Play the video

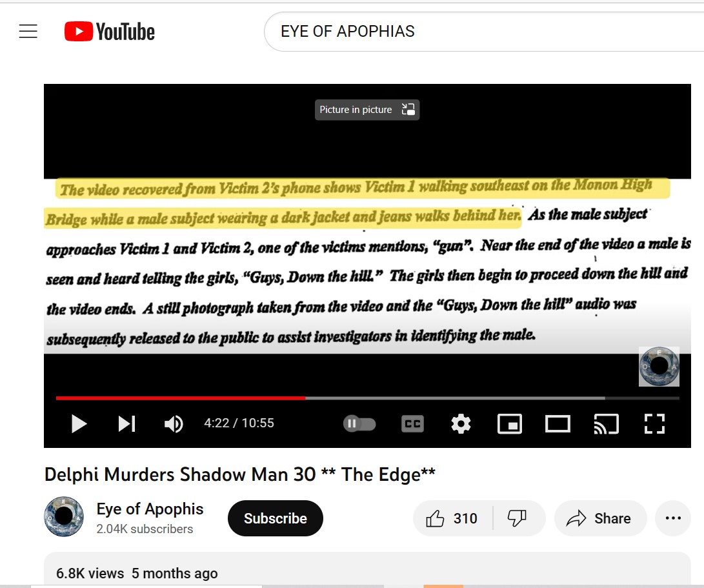79,423
